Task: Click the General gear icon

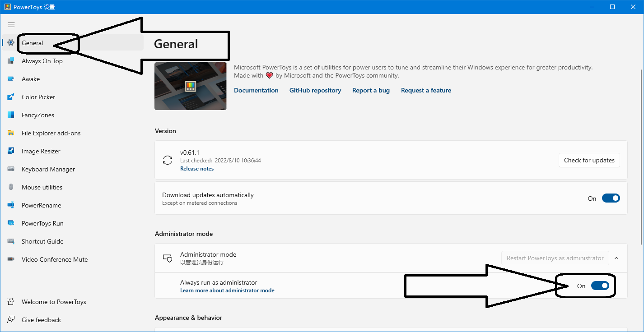Action: click(11, 43)
